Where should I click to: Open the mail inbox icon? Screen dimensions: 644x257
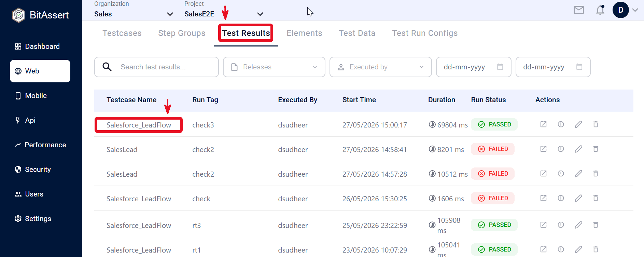click(x=578, y=10)
